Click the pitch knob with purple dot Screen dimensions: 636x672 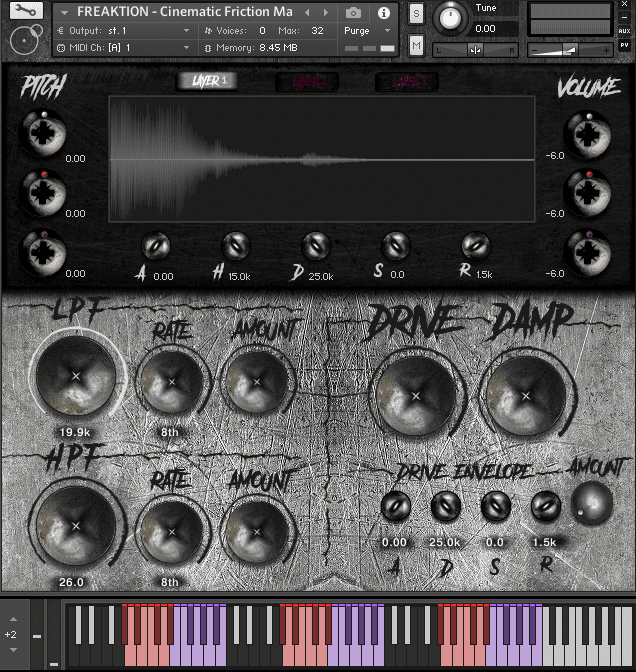click(43, 252)
